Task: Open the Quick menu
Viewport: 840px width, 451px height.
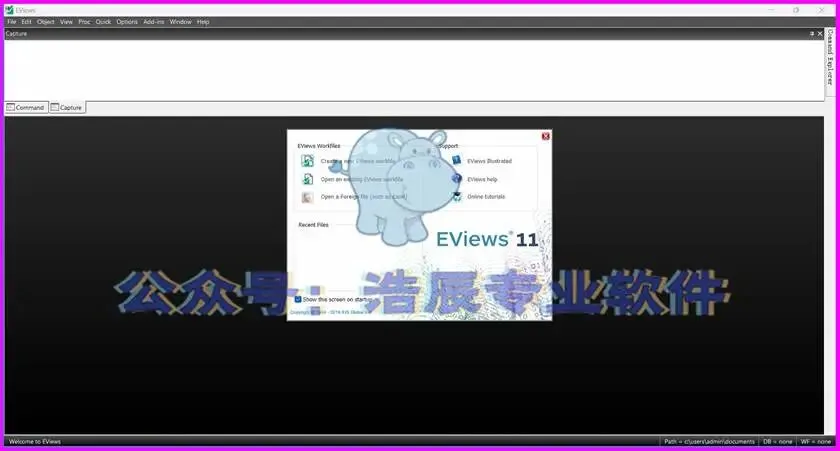Action: [103, 22]
